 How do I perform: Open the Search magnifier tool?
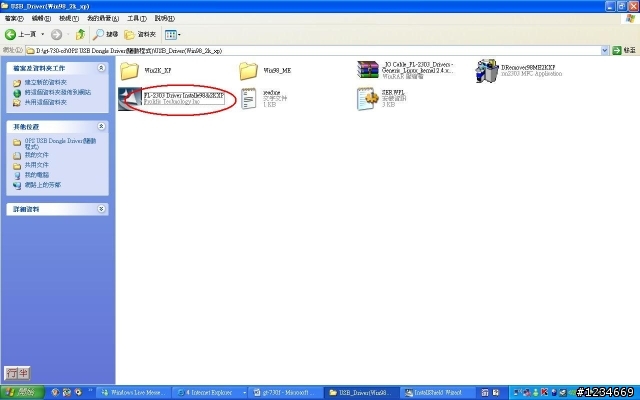(105, 35)
